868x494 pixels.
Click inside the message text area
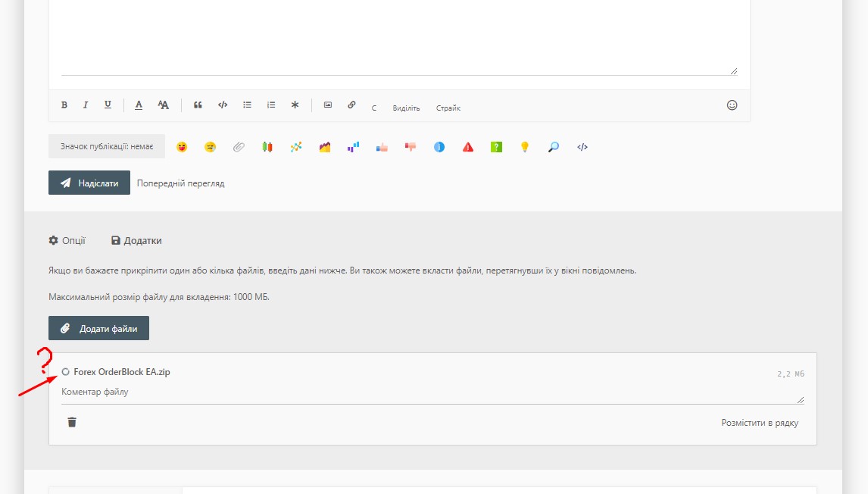[x=399, y=37]
